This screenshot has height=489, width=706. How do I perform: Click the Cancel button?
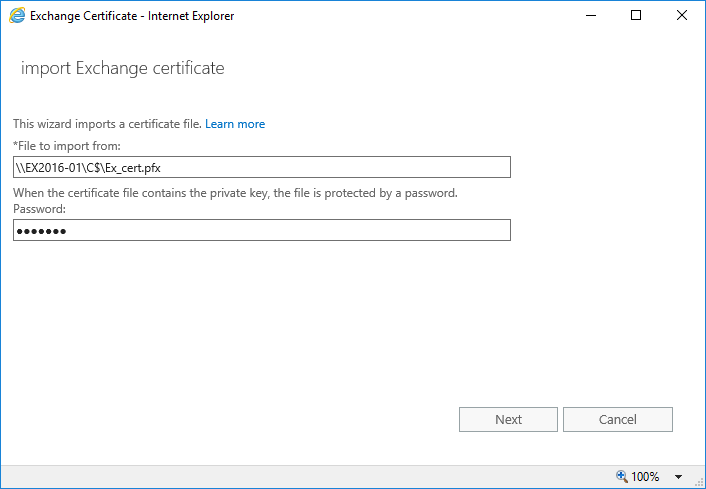(x=618, y=419)
